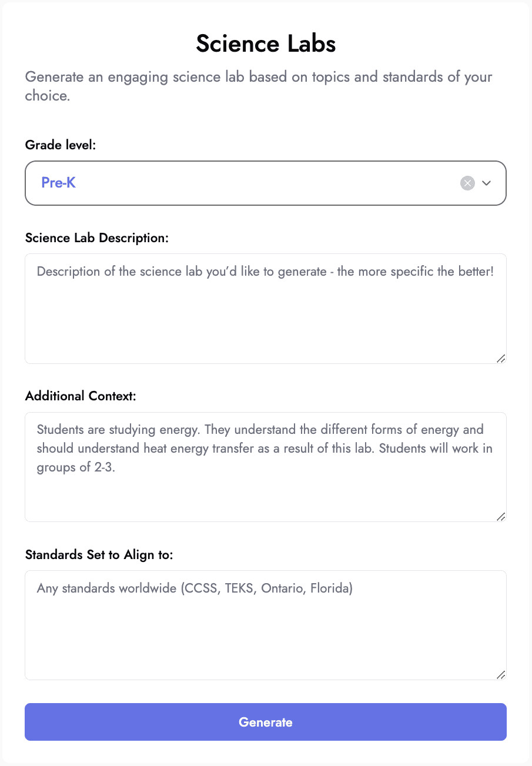Grab the Science Lab Description resize handle

(x=501, y=358)
